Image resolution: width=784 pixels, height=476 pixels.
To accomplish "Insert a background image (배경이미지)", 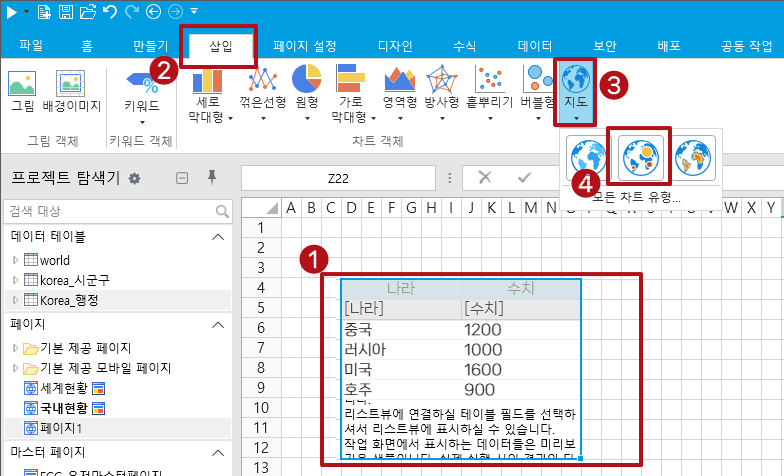I will pyautogui.click(x=70, y=88).
